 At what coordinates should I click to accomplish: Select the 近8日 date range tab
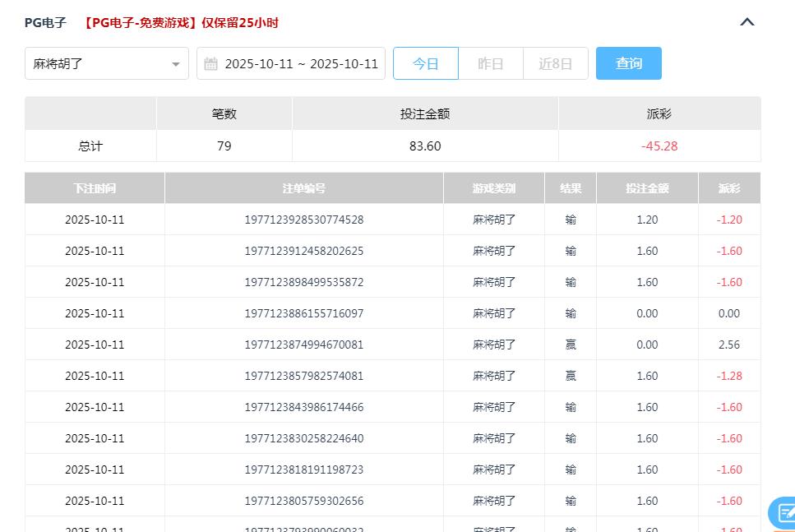[555, 62]
